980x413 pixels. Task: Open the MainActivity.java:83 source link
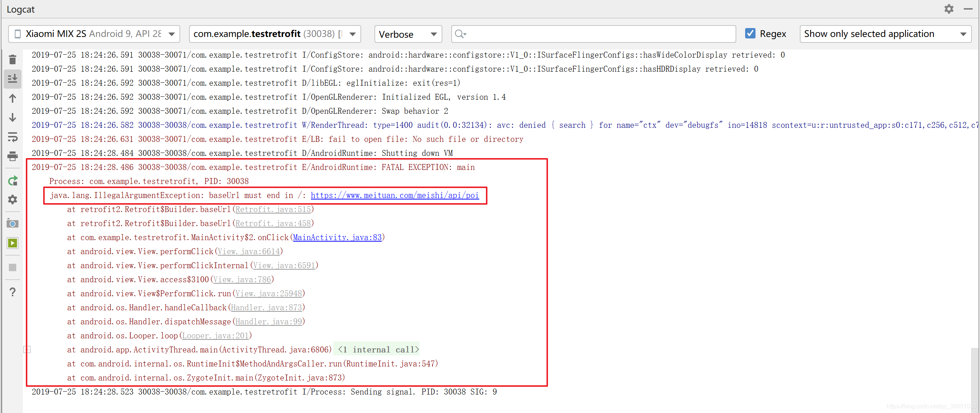click(337, 238)
